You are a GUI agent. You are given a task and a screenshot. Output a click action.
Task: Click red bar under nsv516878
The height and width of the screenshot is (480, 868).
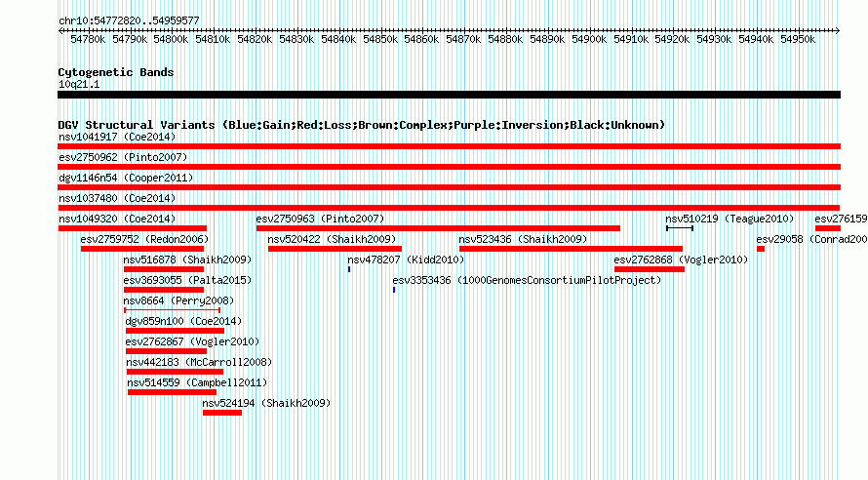click(x=164, y=269)
